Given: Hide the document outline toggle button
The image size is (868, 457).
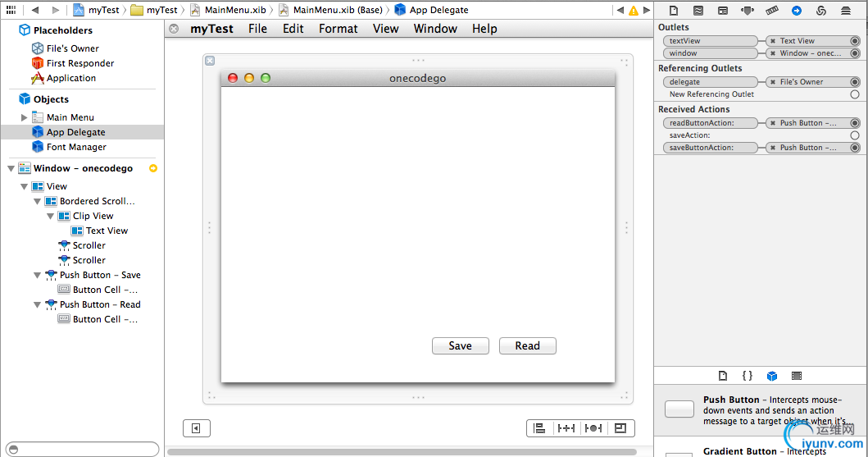Looking at the screenshot, I should click(197, 428).
